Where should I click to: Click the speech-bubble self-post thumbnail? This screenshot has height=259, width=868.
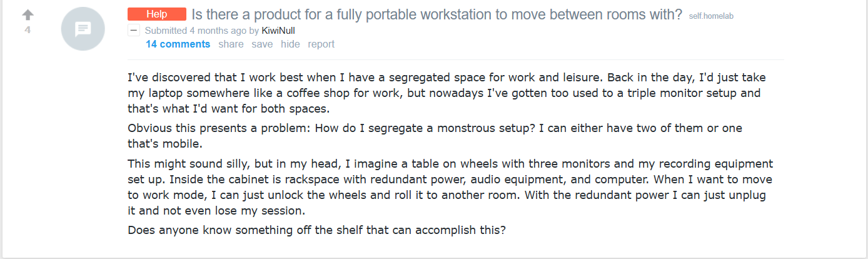(83, 29)
